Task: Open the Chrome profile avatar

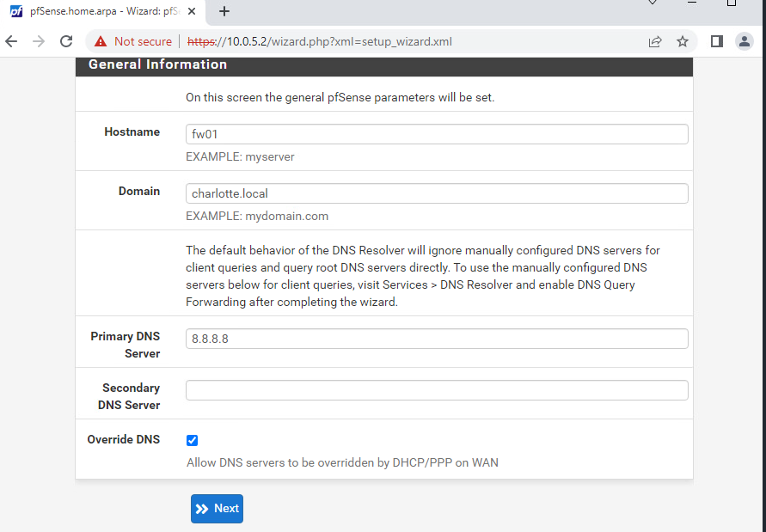Action: (x=745, y=41)
